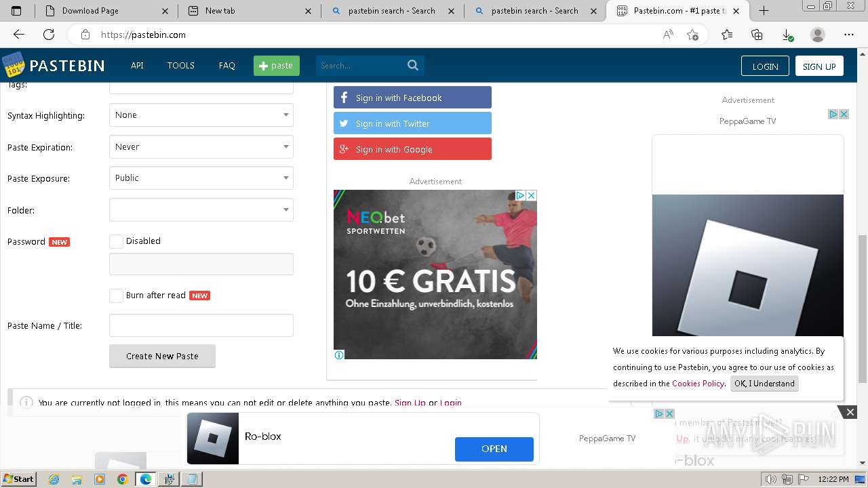Image resolution: width=868 pixels, height=488 pixels.
Task: Close the bottom Ro-blox banner ad X
Action: (x=669, y=413)
